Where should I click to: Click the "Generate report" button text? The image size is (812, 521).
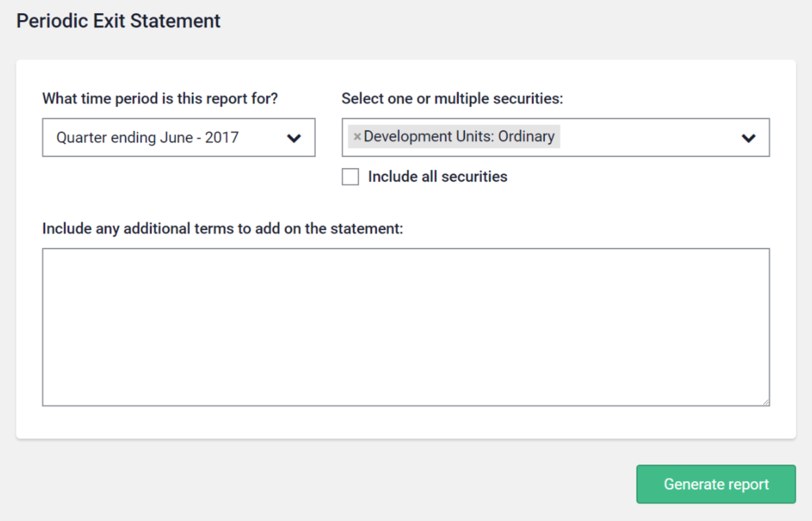tap(716, 485)
